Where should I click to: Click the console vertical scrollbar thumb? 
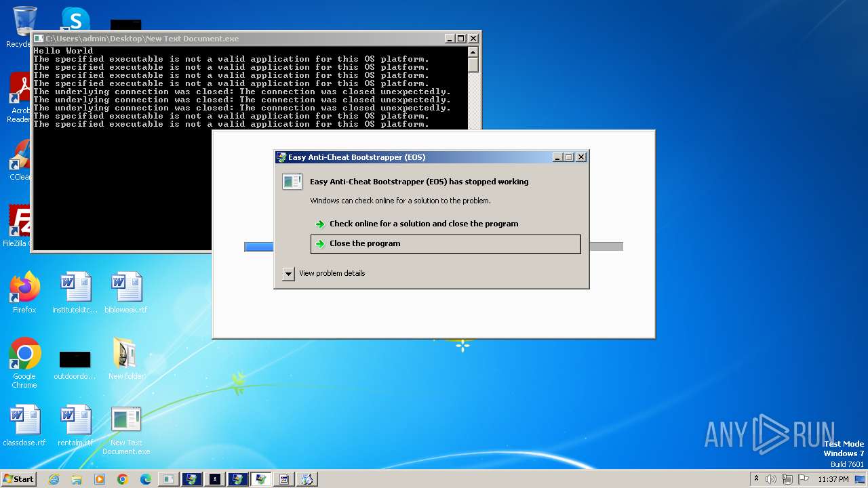pos(473,64)
